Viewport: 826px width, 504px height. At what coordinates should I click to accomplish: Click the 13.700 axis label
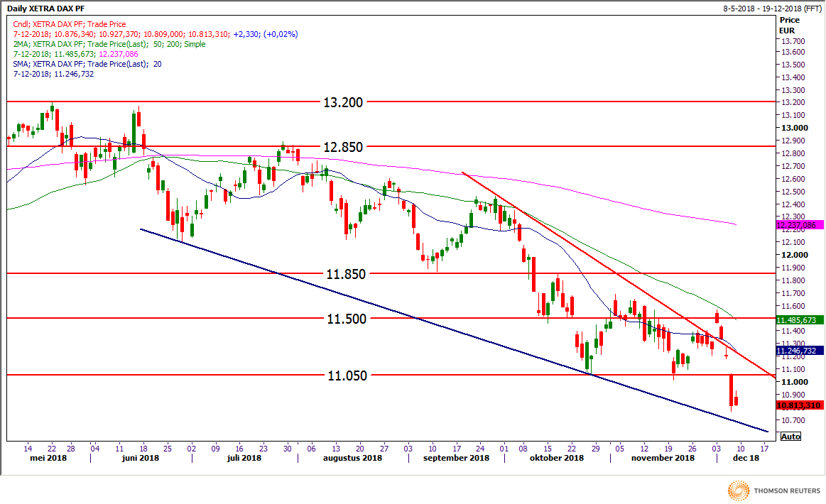(793, 41)
